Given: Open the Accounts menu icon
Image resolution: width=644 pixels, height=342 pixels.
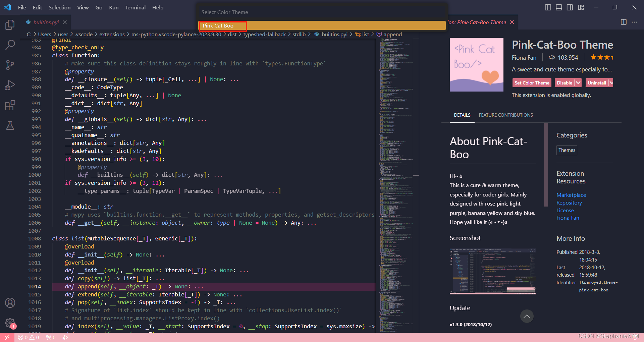Looking at the screenshot, I should coord(10,303).
